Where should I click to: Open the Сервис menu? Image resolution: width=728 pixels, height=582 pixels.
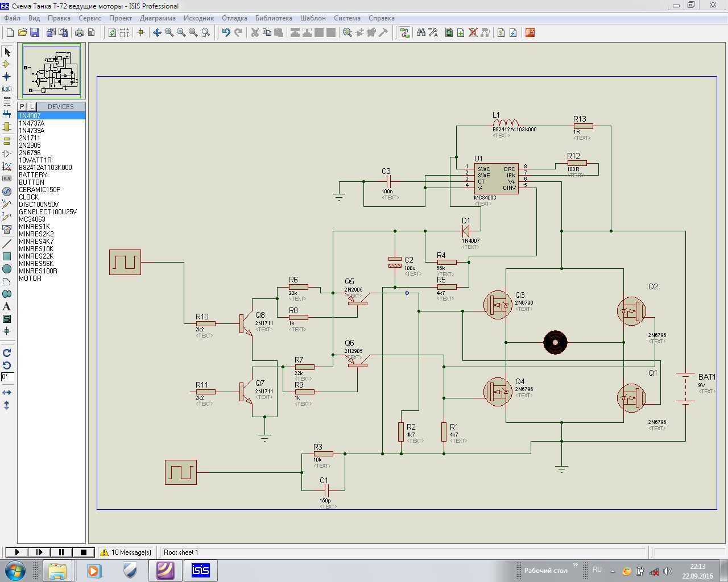click(x=90, y=18)
